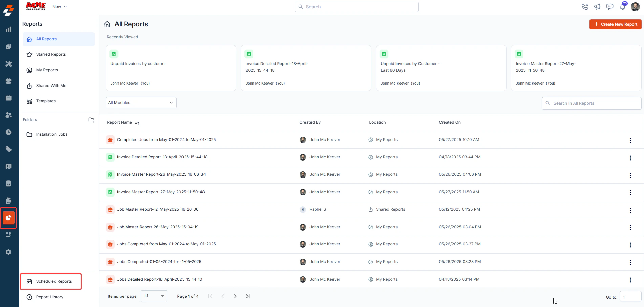Click the global Search field
Image resolution: width=644 pixels, height=307 pixels.
pos(357,7)
